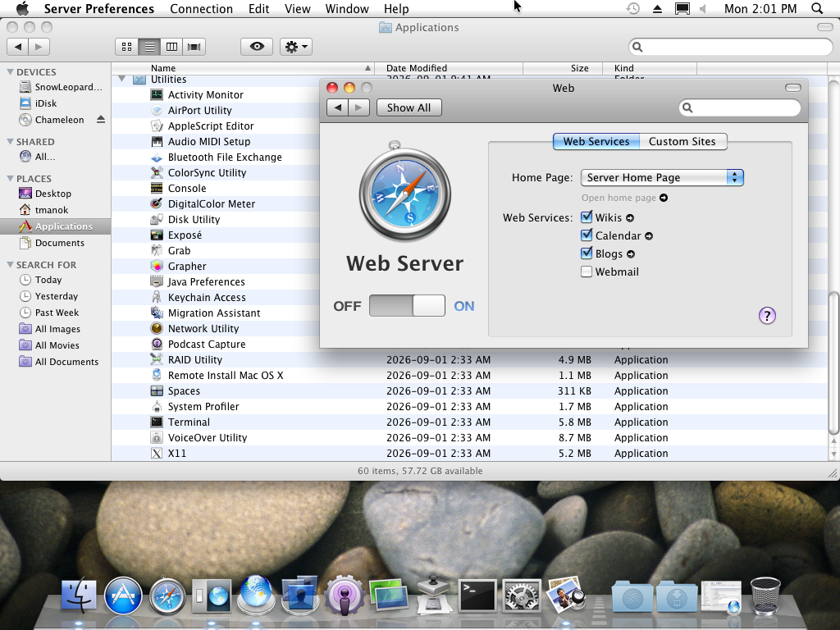The height and width of the screenshot is (630, 840).
Task: Open Activity Monitor in the Applications list
Action: 205,95
